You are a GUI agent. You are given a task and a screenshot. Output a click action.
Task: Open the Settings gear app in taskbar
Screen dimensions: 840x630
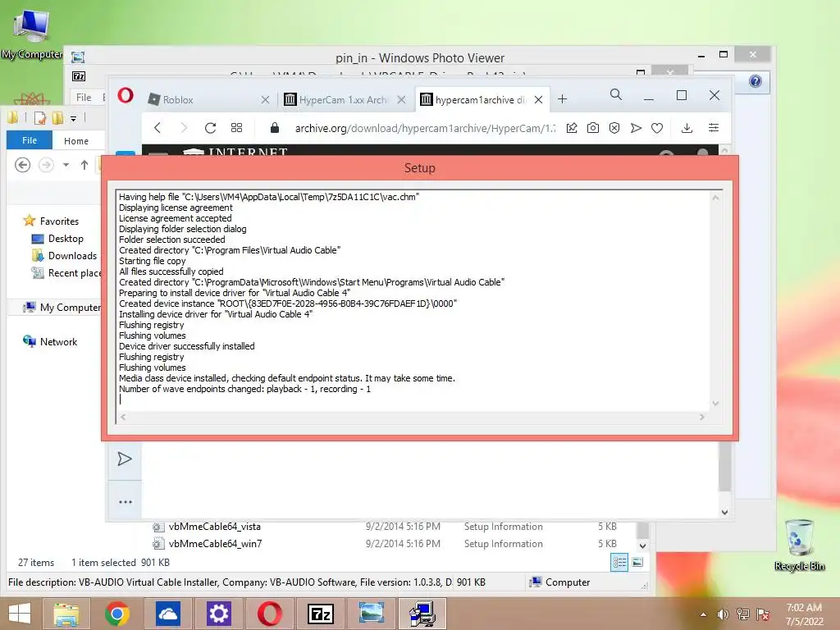[x=218, y=614]
